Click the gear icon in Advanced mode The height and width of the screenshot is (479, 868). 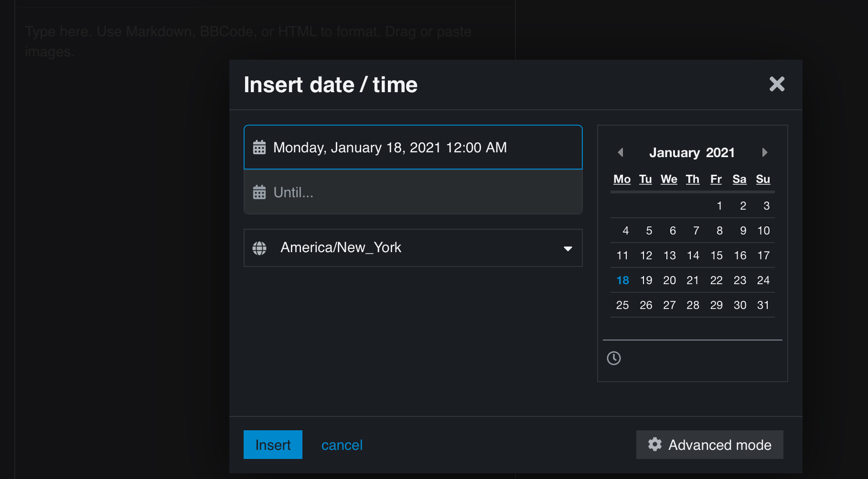pos(654,445)
